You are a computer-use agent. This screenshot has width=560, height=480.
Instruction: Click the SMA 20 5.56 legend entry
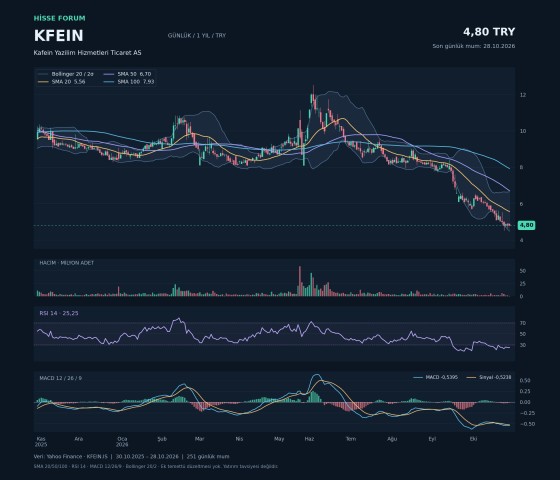pos(61,82)
